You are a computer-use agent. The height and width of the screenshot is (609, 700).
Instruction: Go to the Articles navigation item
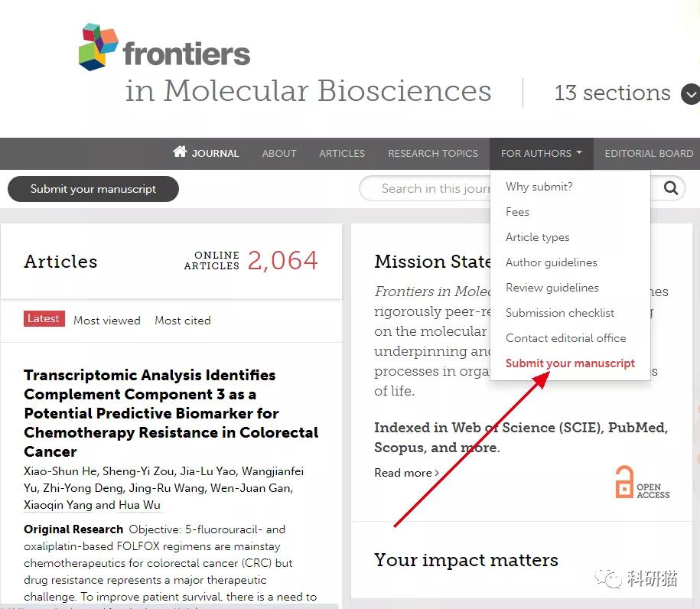(x=342, y=153)
